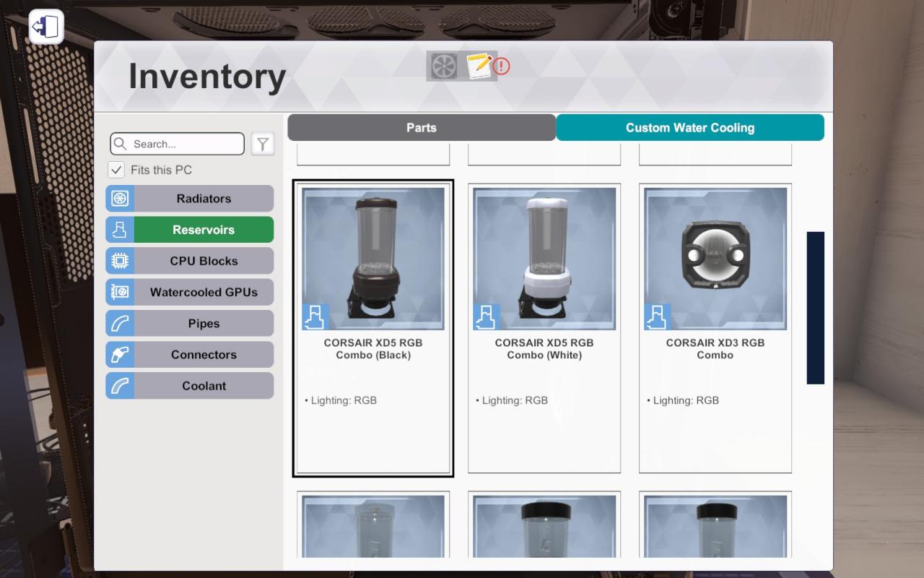This screenshot has width=924, height=578.
Task: Open the fan icon in header
Action: 444,66
